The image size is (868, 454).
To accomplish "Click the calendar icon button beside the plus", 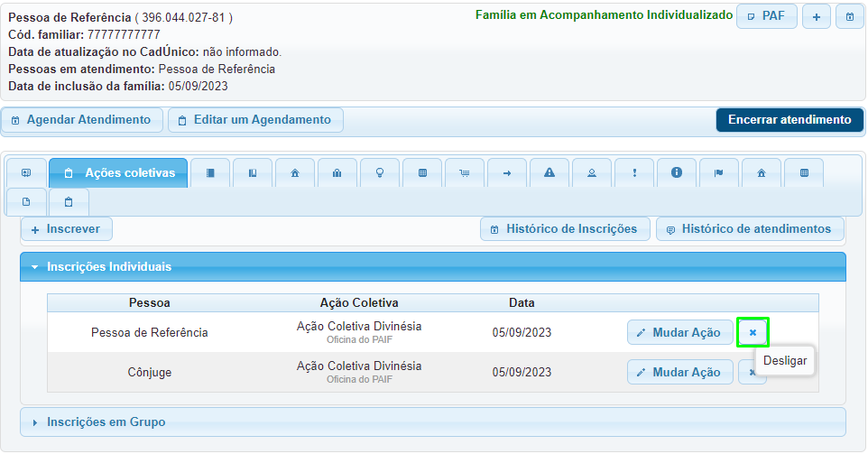I will (850, 16).
